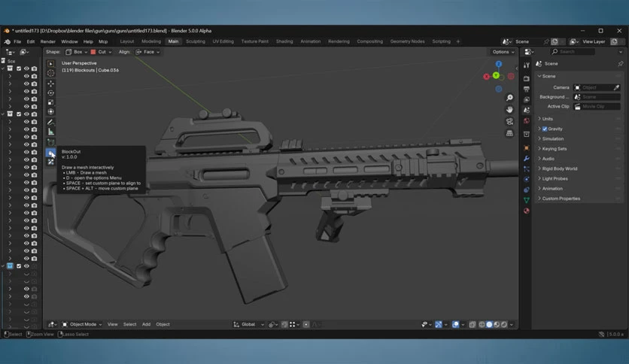This screenshot has width=629, height=364.
Task: Toggle proportional editing in viewport footer
Action: tap(306, 324)
